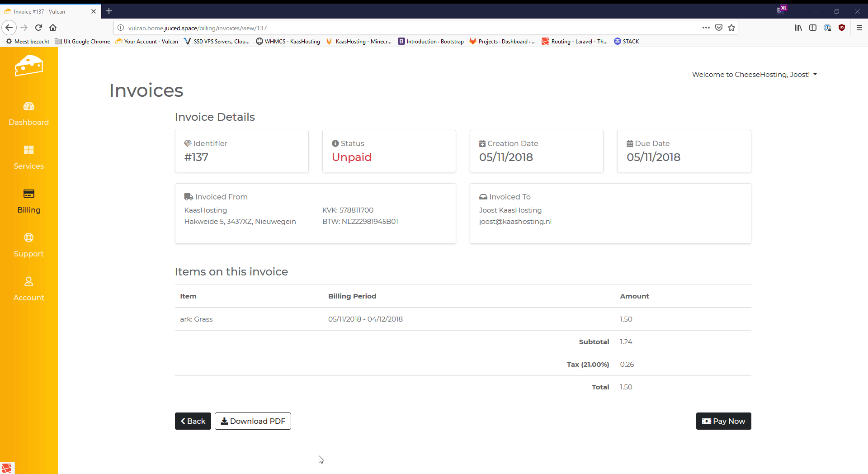
Task: Download the invoice as PDF
Action: pos(253,421)
